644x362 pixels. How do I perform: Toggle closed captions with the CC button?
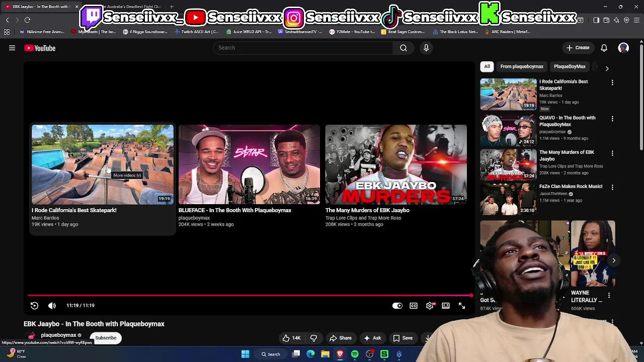click(x=414, y=306)
